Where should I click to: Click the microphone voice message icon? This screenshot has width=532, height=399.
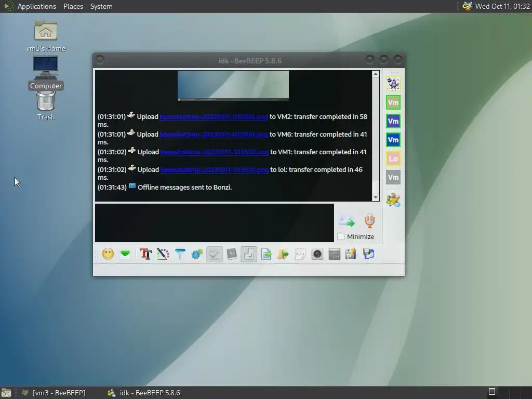pyautogui.click(x=370, y=221)
